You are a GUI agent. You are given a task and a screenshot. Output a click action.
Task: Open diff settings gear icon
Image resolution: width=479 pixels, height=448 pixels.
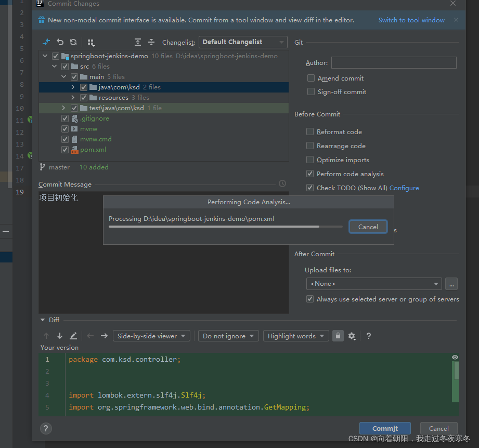click(352, 336)
